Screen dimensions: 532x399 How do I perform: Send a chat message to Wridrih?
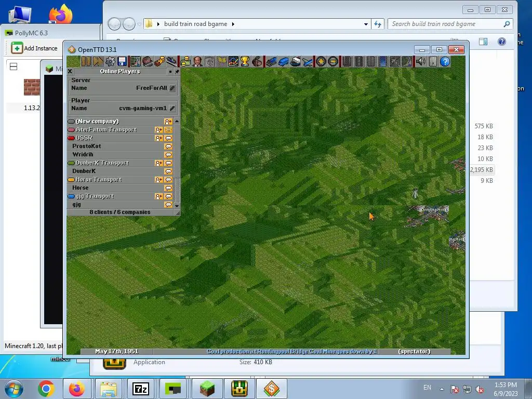[x=168, y=155]
